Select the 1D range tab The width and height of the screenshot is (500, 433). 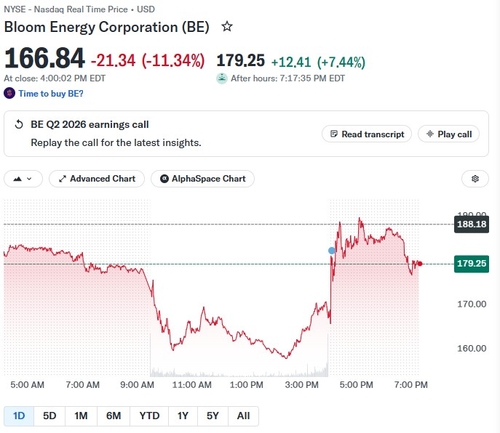[19, 416]
